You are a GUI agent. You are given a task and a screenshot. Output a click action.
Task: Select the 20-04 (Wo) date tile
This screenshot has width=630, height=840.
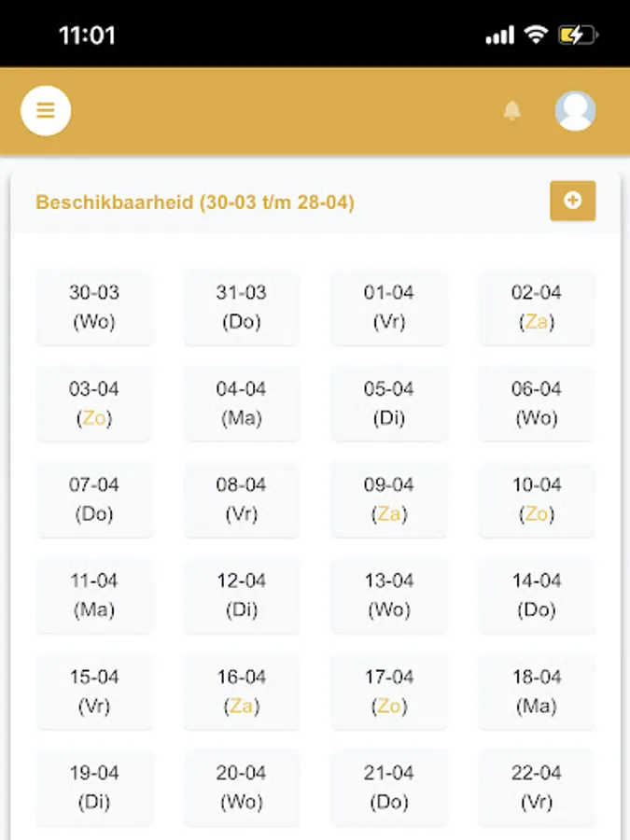coord(241,788)
